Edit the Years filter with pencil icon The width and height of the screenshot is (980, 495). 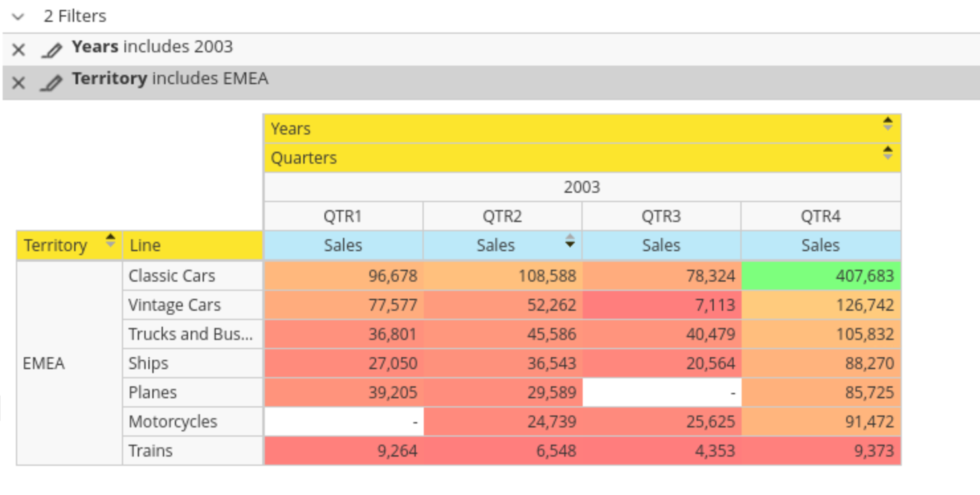pos(51,50)
